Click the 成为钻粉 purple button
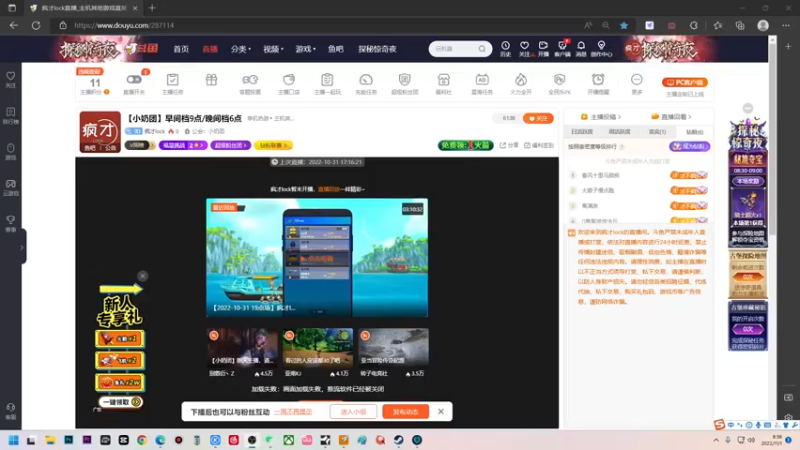The image size is (800, 450). pyautogui.click(x=689, y=146)
